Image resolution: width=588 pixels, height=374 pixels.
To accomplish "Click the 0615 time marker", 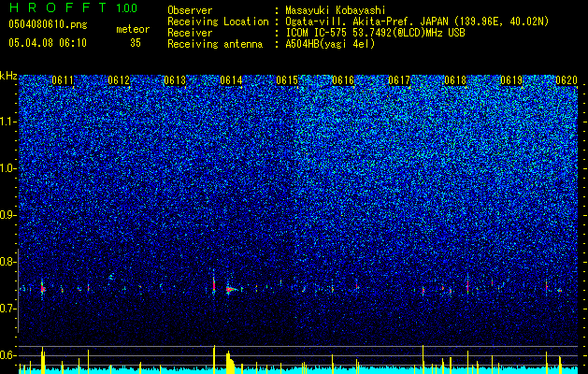I will pyautogui.click(x=287, y=80).
